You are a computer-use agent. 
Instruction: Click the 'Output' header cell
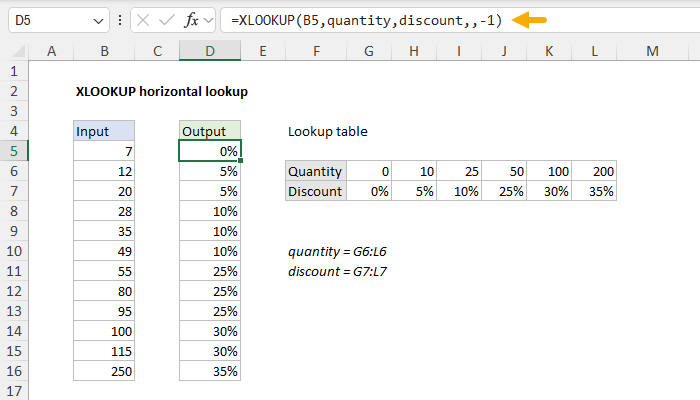[210, 131]
